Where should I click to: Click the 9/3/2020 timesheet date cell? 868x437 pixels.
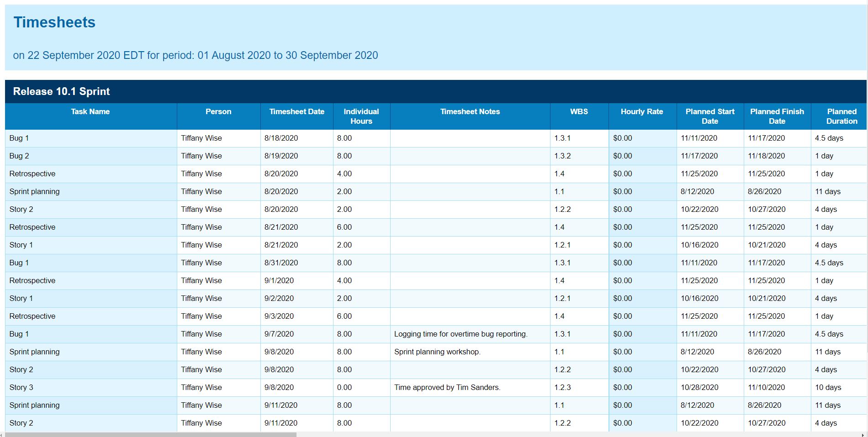pos(297,316)
